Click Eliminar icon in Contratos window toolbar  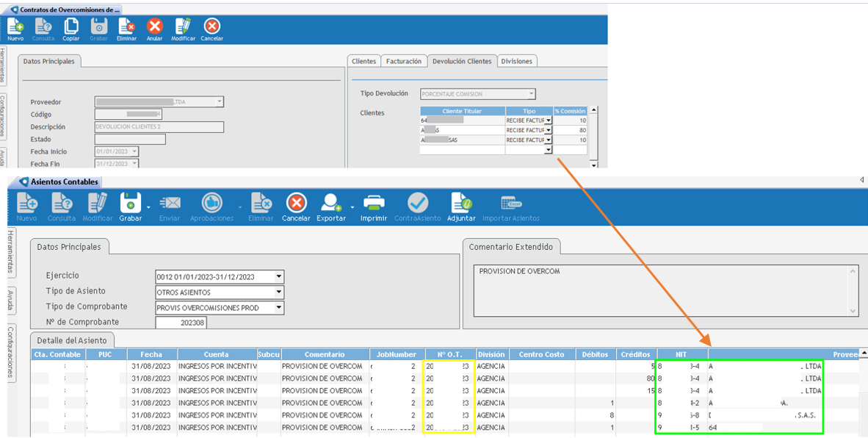point(127,26)
